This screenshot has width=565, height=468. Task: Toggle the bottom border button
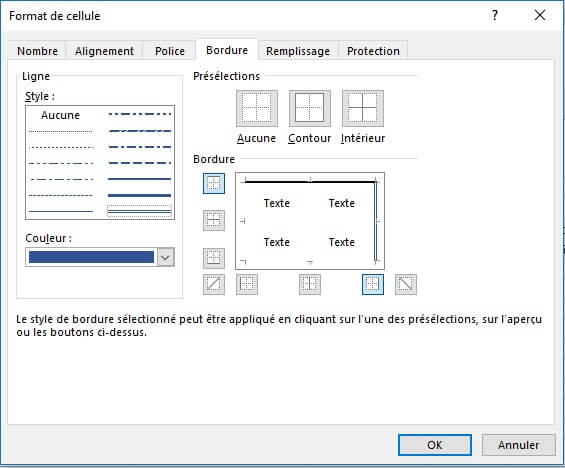214,258
